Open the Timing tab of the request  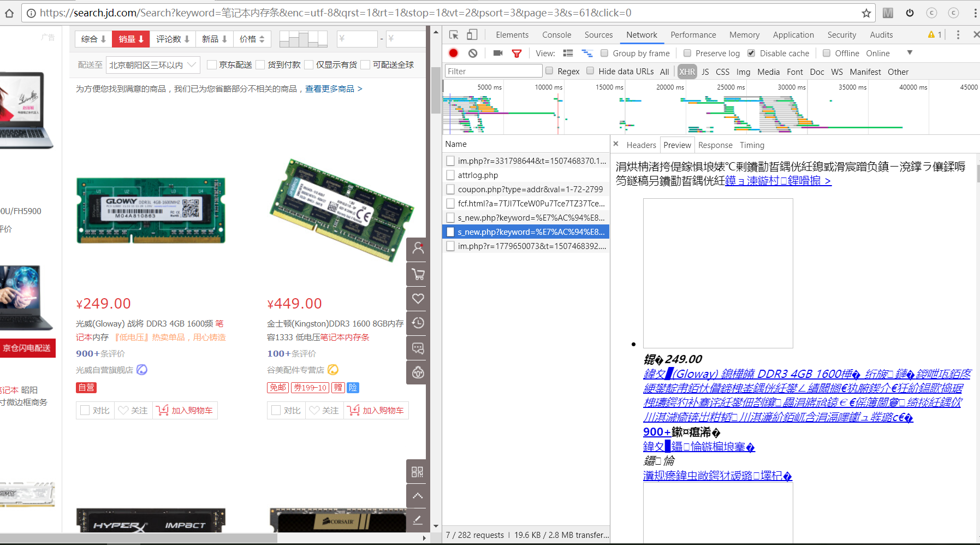[x=752, y=145]
